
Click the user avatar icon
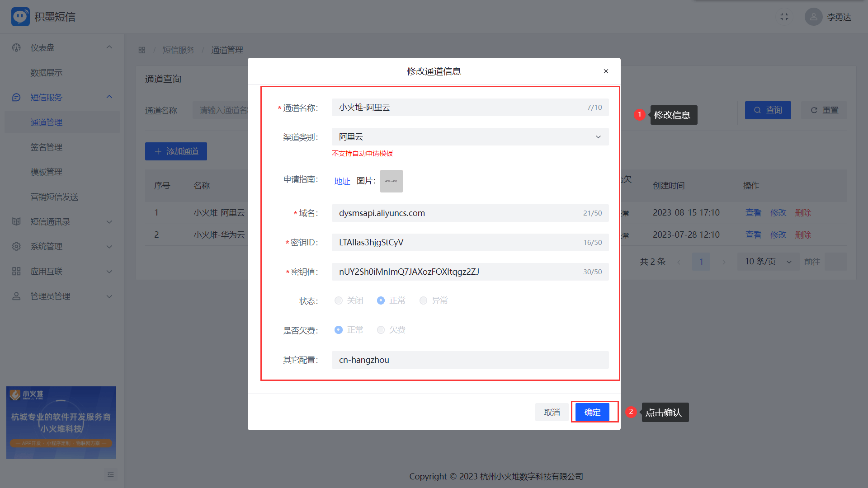[x=813, y=17]
